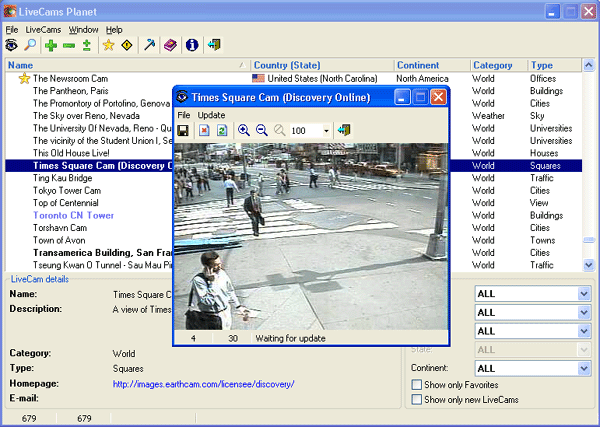This screenshot has width=600, height=427.
Task: Click the United States flag icon
Action: point(258,78)
